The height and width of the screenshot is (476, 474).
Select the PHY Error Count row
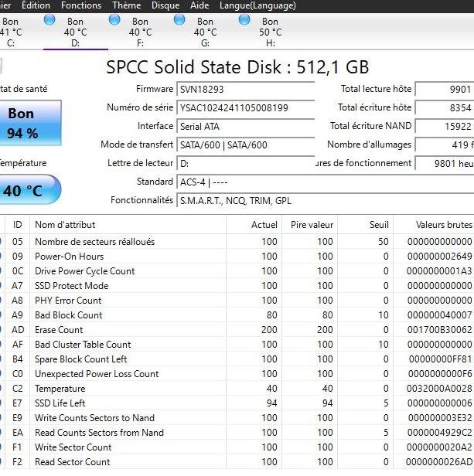[x=237, y=301]
